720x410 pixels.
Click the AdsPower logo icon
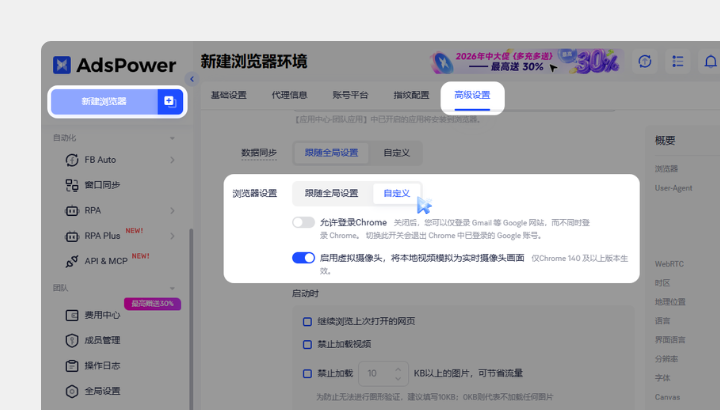62,65
